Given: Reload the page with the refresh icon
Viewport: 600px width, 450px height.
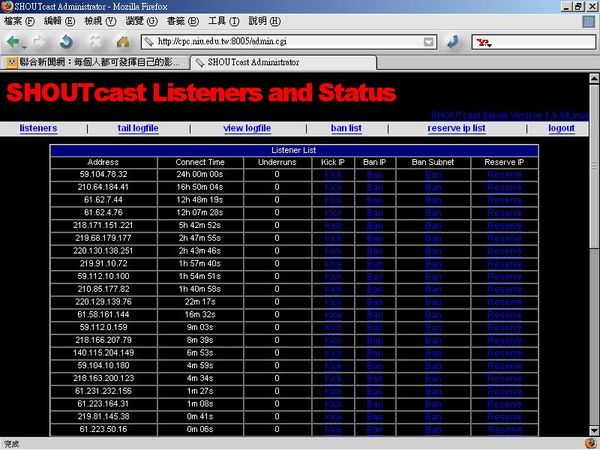Looking at the screenshot, I should [x=67, y=41].
